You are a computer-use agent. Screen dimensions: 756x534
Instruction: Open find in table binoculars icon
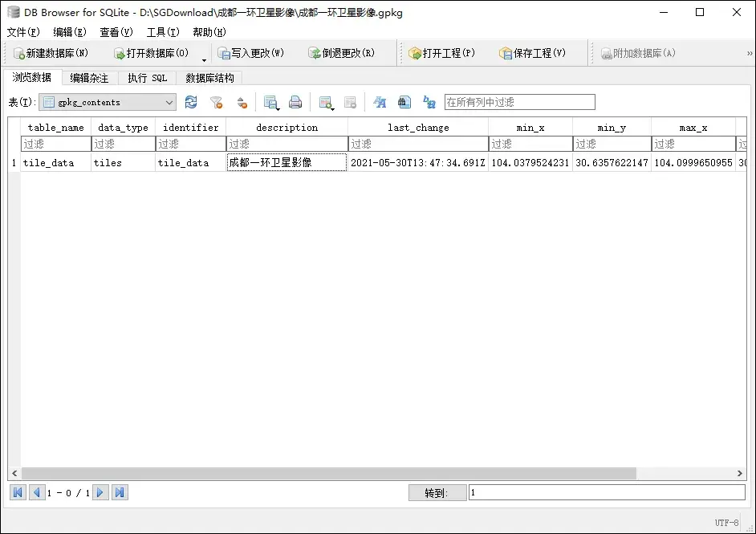(404, 102)
